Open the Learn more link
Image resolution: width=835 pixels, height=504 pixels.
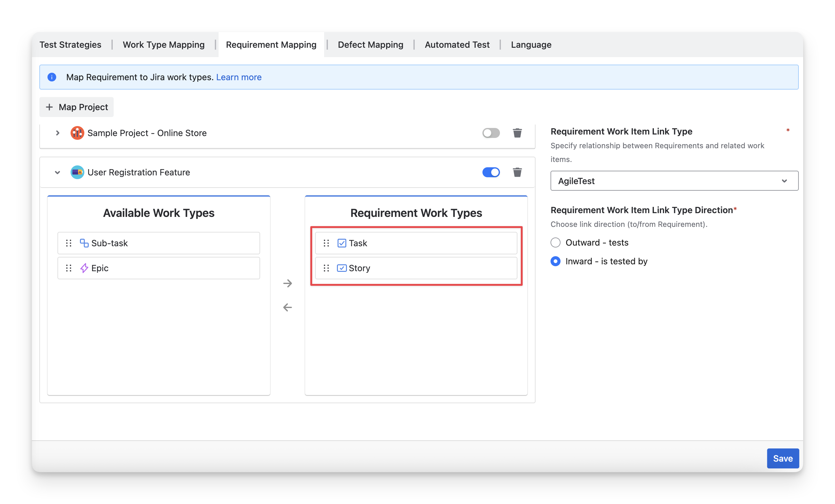[239, 77]
